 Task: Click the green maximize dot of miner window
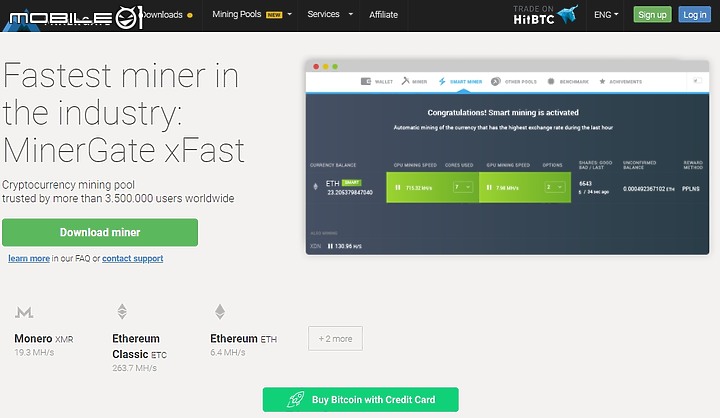[x=335, y=67]
